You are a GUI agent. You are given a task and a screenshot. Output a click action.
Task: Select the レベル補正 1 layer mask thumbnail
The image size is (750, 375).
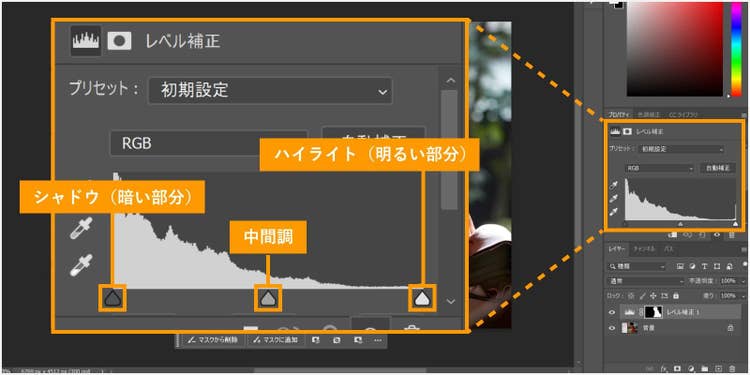coord(653,312)
